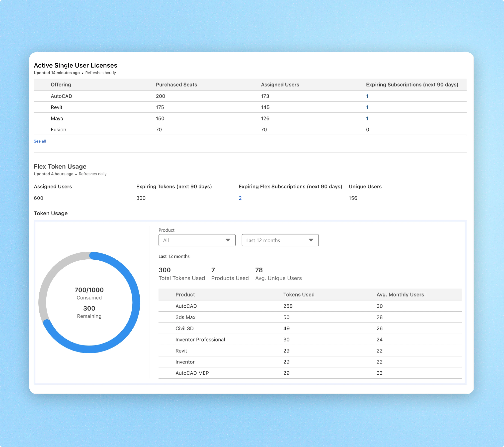Click the Avg. Monthly Users column header
The image size is (504, 447).
click(400, 294)
